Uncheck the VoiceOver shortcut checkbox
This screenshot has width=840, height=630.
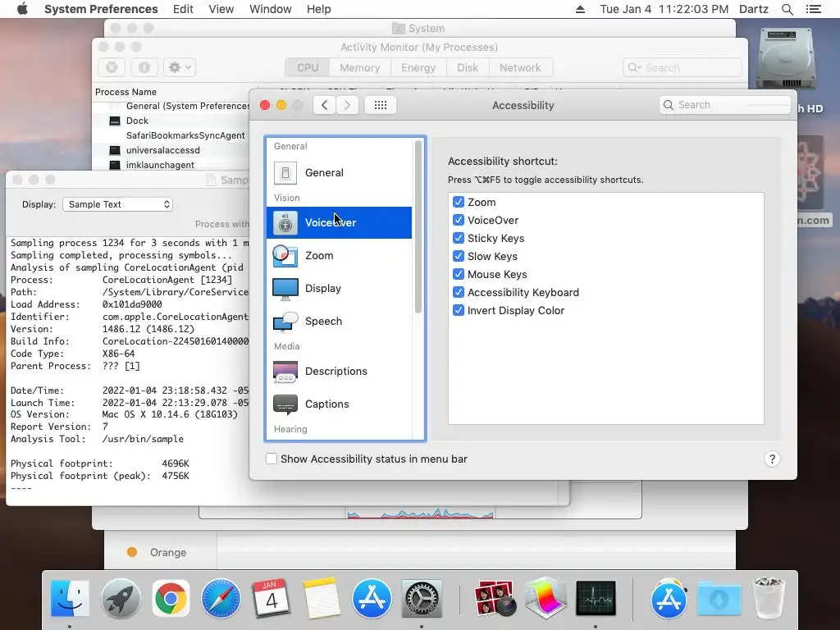tap(459, 220)
